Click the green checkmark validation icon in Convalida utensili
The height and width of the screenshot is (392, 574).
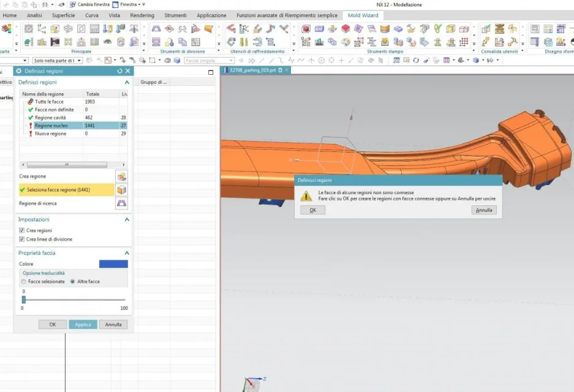pos(486,29)
